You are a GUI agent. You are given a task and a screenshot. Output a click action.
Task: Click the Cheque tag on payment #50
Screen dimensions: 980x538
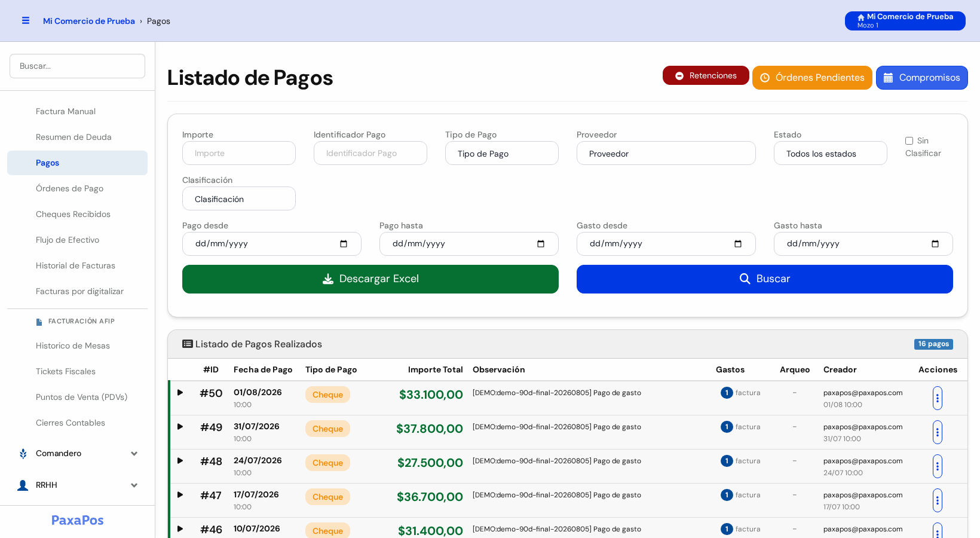pos(327,395)
